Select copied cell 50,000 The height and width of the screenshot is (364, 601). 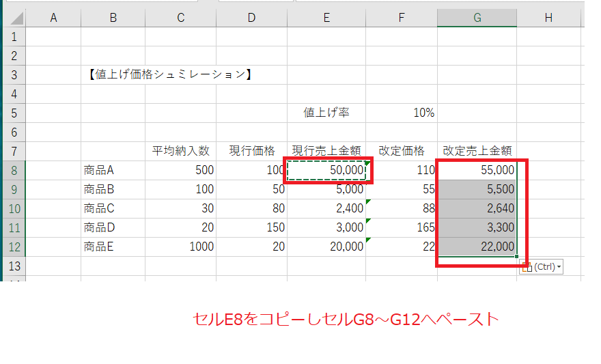click(x=326, y=171)
